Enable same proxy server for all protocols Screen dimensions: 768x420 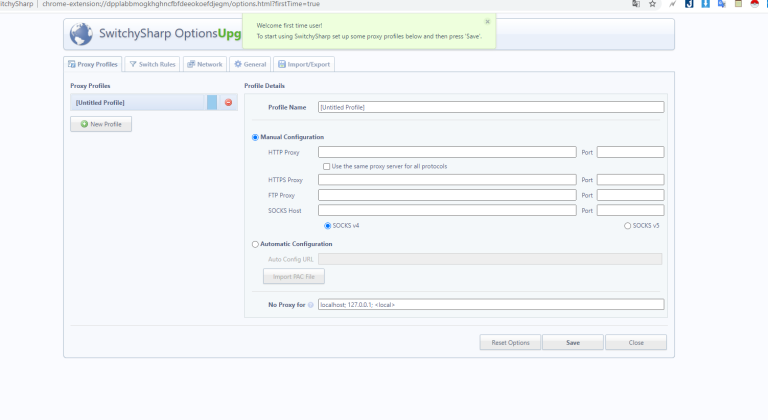pos(327,166)
